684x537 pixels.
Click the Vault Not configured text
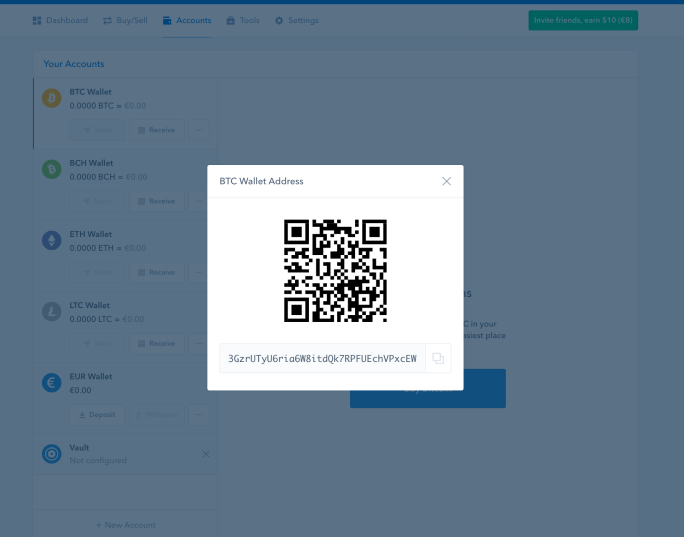98,460
